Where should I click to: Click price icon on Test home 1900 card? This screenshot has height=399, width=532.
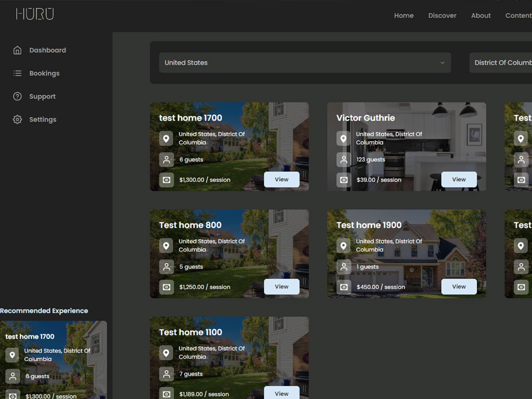point(344,287)
